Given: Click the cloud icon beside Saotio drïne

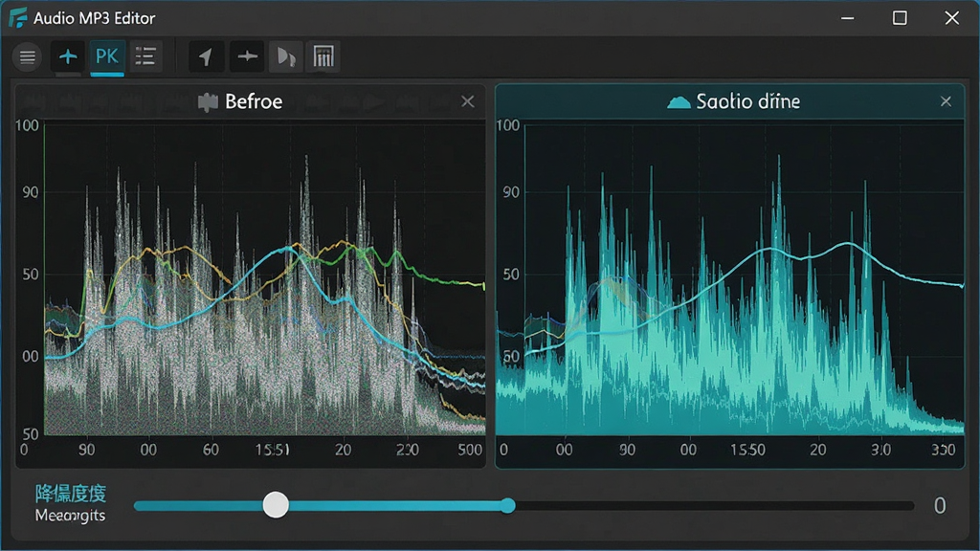Looking at the screenshot, I should [x=679, y=101].
